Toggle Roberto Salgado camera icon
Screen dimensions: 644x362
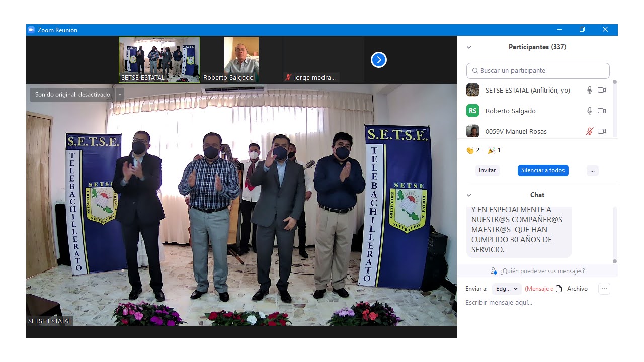click(602, 111)
